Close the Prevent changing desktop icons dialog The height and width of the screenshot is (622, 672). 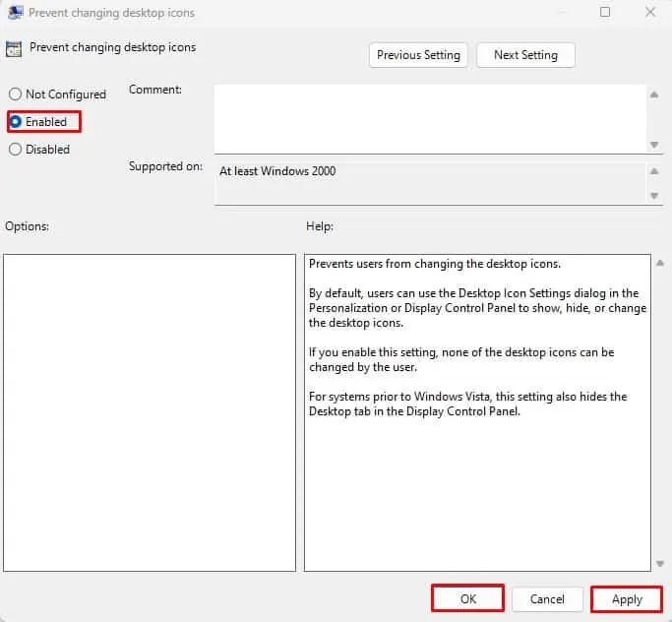click(650, 12)
